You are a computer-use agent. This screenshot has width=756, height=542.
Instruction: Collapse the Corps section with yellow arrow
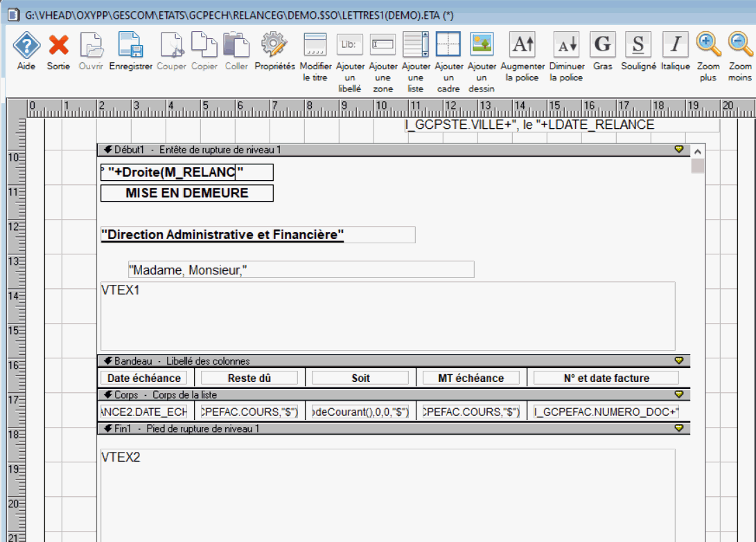click(678, 394)
